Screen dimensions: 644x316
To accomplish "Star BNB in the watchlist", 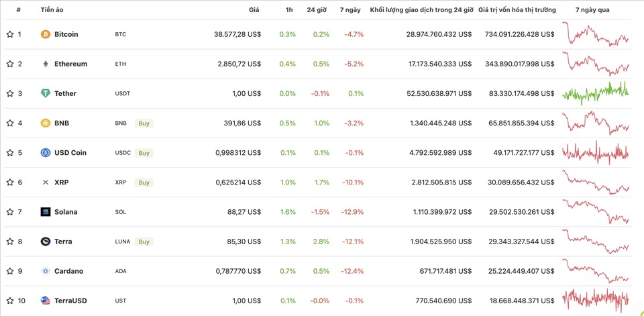I will 10,123.
